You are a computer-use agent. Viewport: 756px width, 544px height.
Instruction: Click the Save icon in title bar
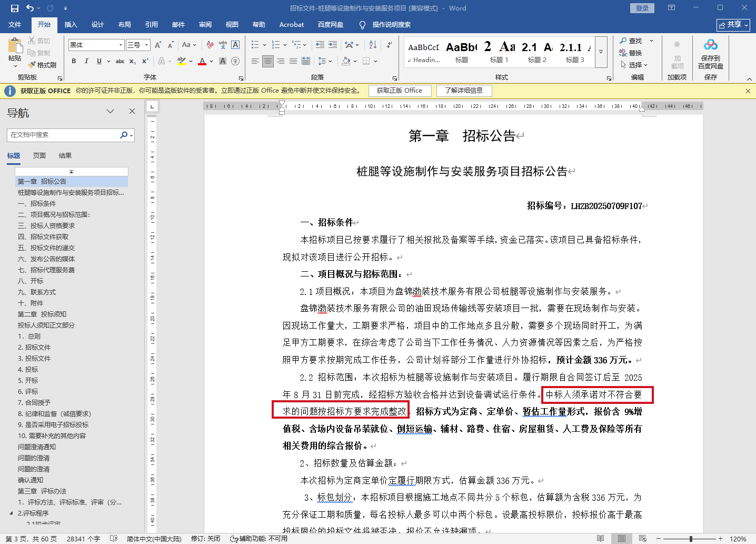coord(14,8)
